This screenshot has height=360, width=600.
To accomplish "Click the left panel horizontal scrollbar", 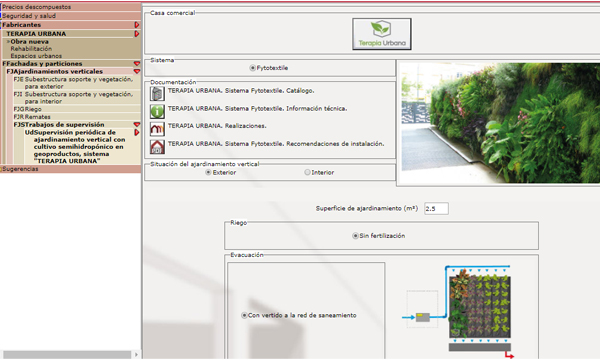I will [67, 355].
